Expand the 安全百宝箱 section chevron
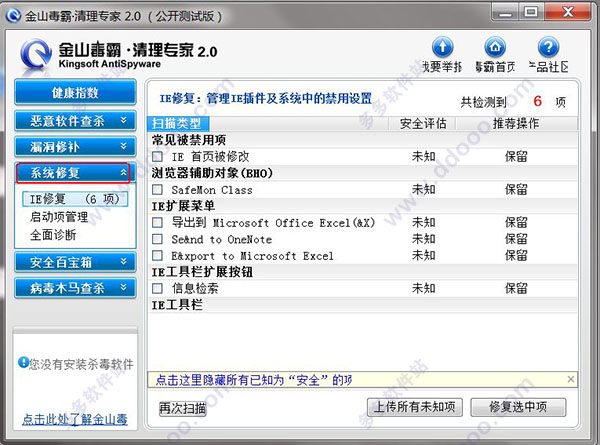This screenshot has width=600, height=445. coord(123,262)
